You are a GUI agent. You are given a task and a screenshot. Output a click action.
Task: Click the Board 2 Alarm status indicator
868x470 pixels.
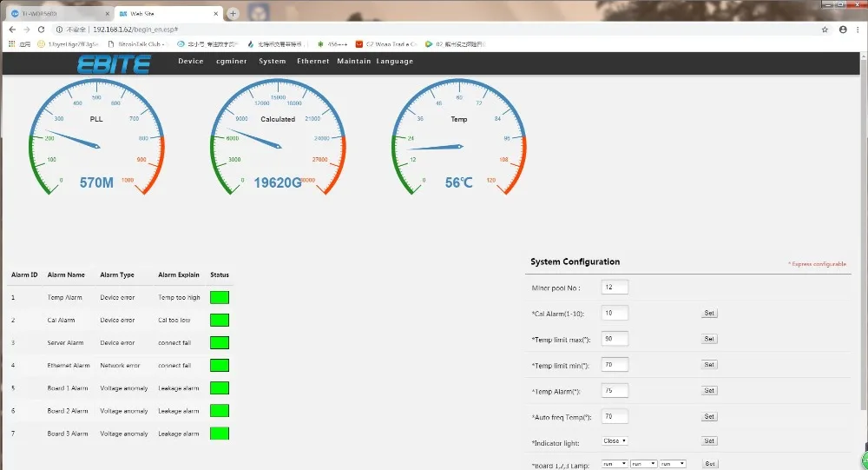pyautogui.click(x=220, y=411)
